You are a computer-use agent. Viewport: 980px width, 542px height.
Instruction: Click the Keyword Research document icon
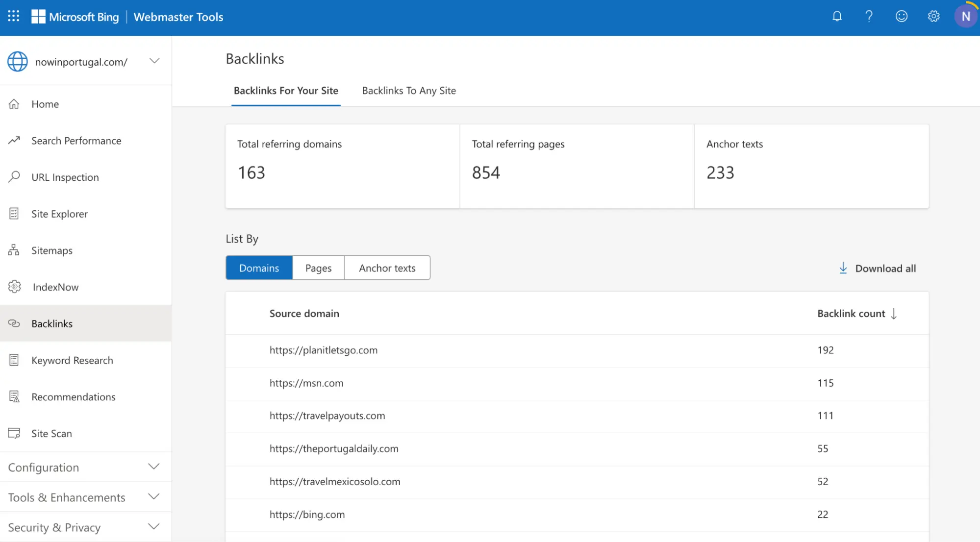tap(14, 360)
